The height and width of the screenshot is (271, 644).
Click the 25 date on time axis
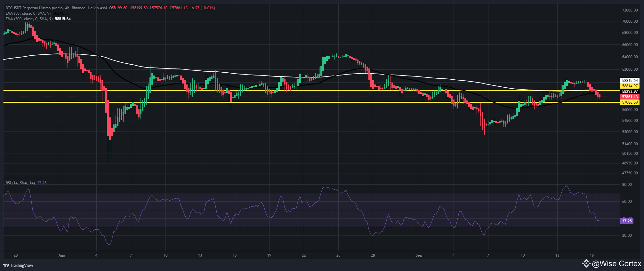click(338, 255)
